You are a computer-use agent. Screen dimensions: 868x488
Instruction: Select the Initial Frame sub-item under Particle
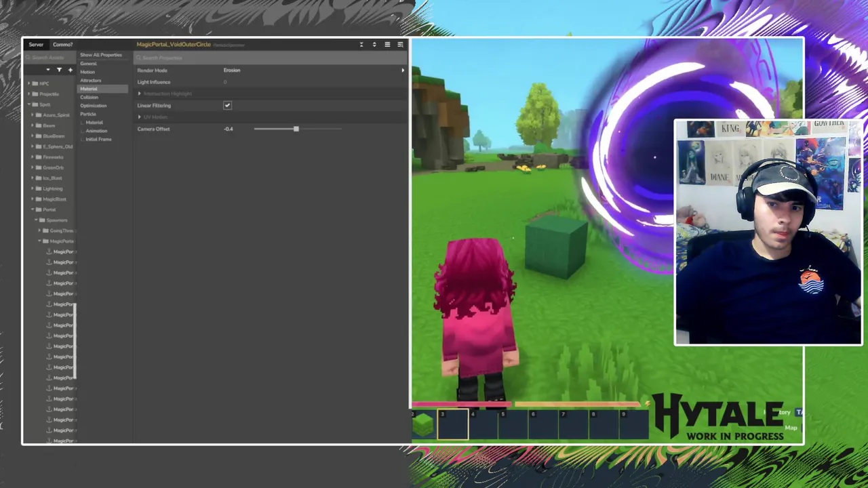[x=98, y=139]
